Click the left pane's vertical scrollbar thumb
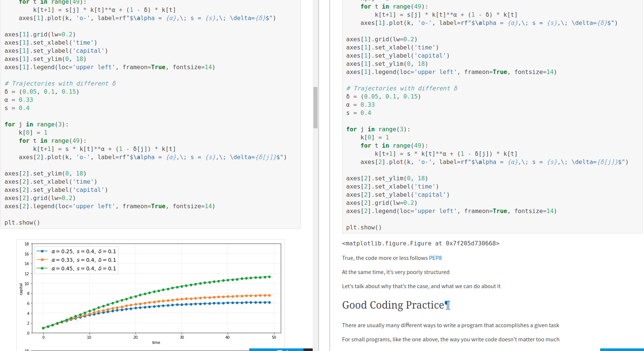Viewport: 644px width, 351px height. click(315, 107)
